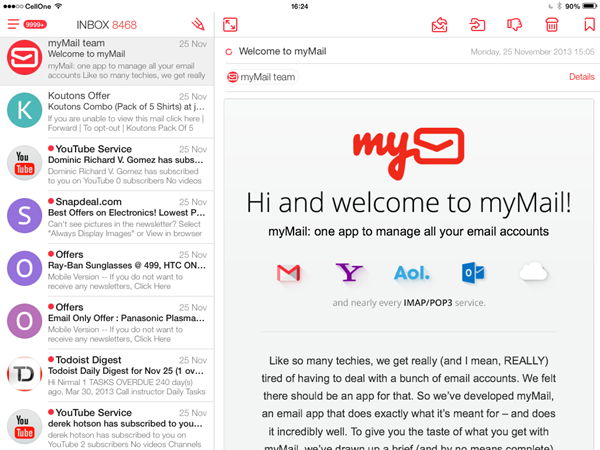Move message to folder icon
The width and height of the screenshot is (600, 450).
(477, 25)
